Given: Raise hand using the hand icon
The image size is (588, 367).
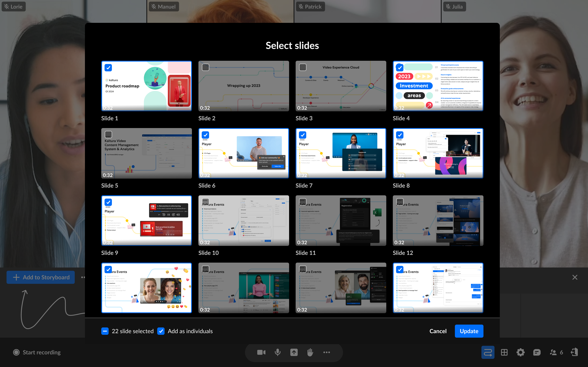Looking at the screenshot, I should click(310, 352).
